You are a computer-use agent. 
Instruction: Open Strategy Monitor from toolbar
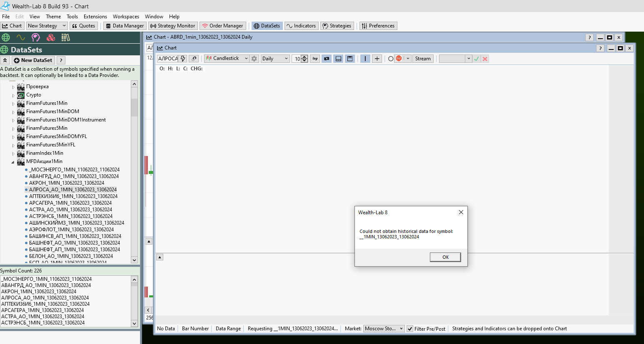pyautogui.click(x=172, y=26)
